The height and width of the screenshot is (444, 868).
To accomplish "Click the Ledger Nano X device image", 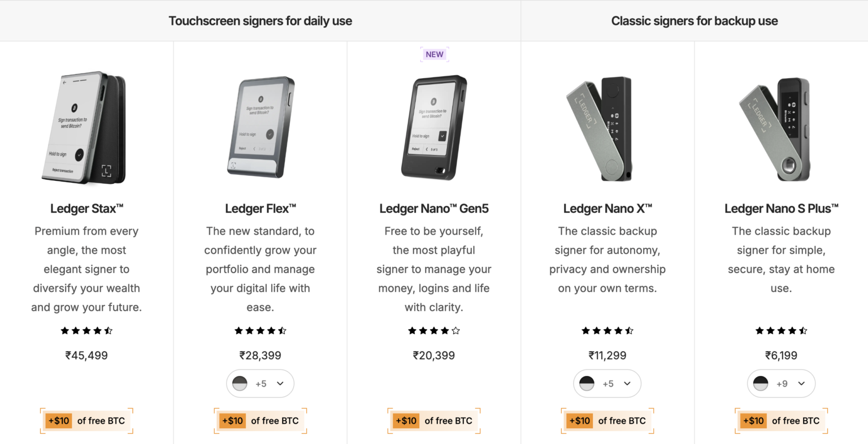I will click(600, 129).
